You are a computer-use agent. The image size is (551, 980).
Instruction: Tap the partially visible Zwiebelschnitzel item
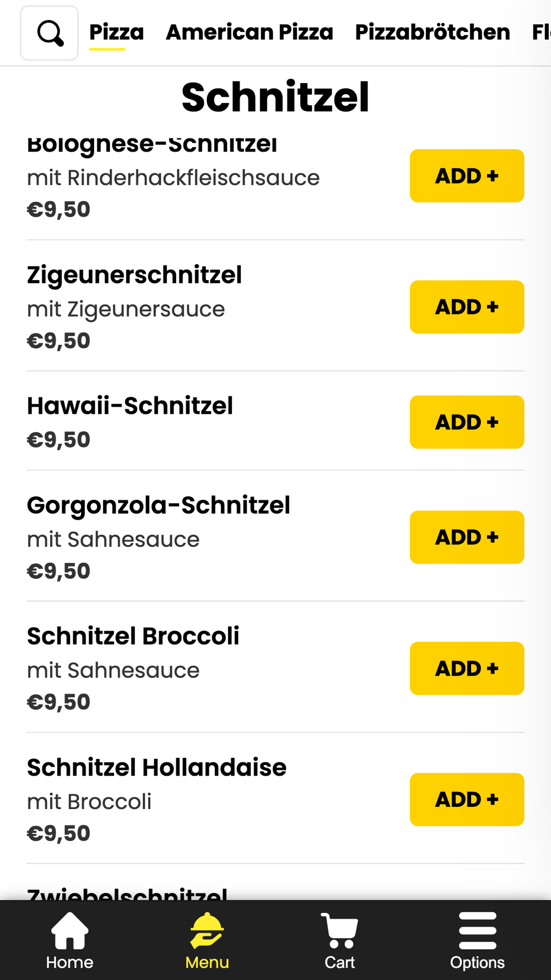point(127,893)
